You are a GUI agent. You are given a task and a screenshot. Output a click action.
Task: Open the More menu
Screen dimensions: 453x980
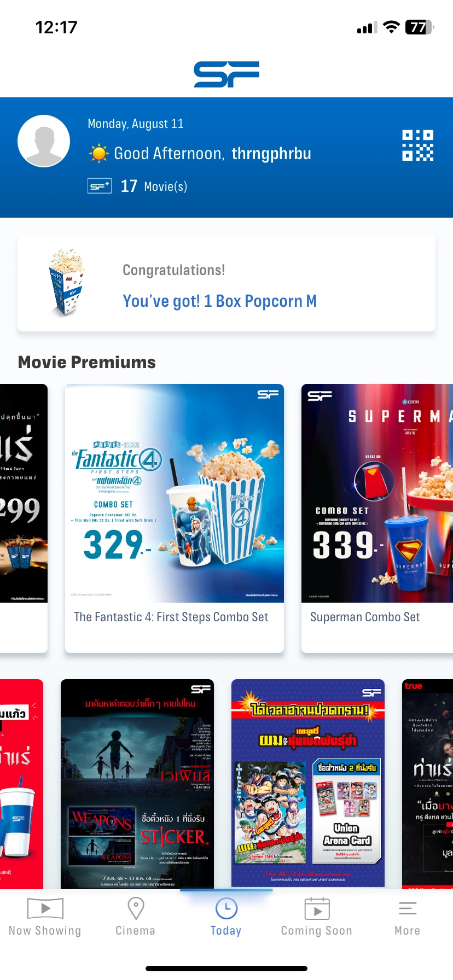point(408,917)
